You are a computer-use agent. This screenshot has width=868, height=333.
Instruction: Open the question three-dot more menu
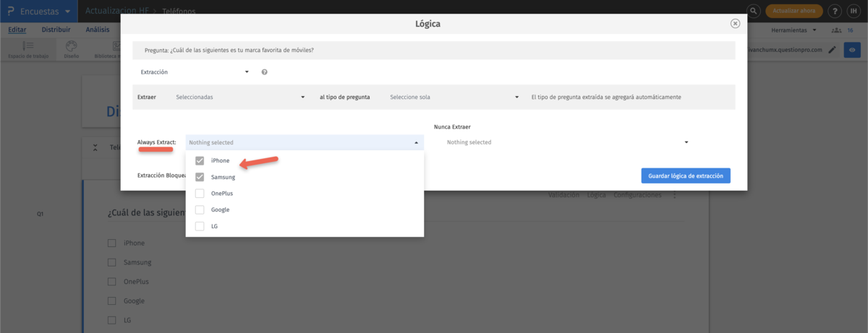click(x=674, y=195)
